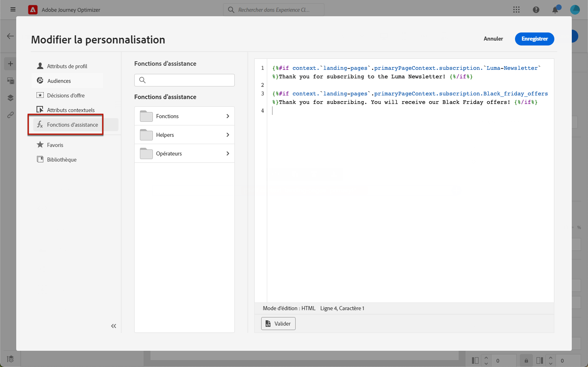Click the Experience Cloud search box
The image size is (588, 367).
coord(274,10)
